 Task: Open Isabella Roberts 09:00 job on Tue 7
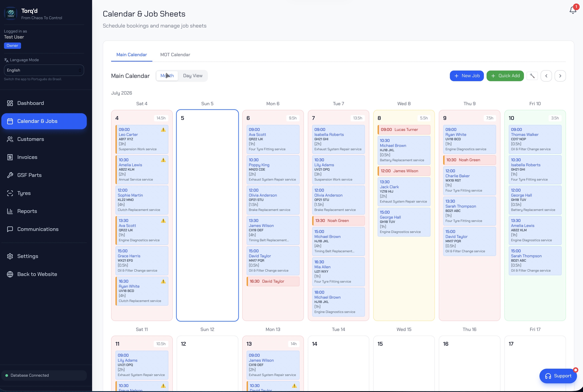click(338, 139)
